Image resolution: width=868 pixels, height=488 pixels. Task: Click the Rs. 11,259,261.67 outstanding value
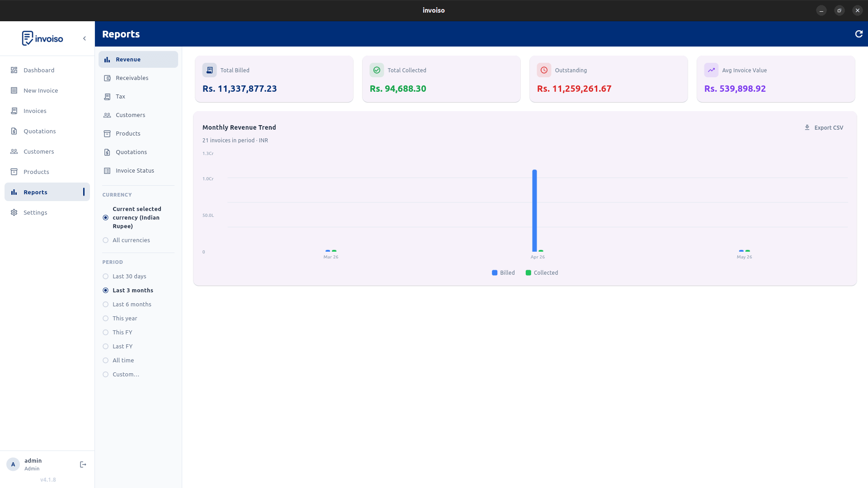[574, 89]
